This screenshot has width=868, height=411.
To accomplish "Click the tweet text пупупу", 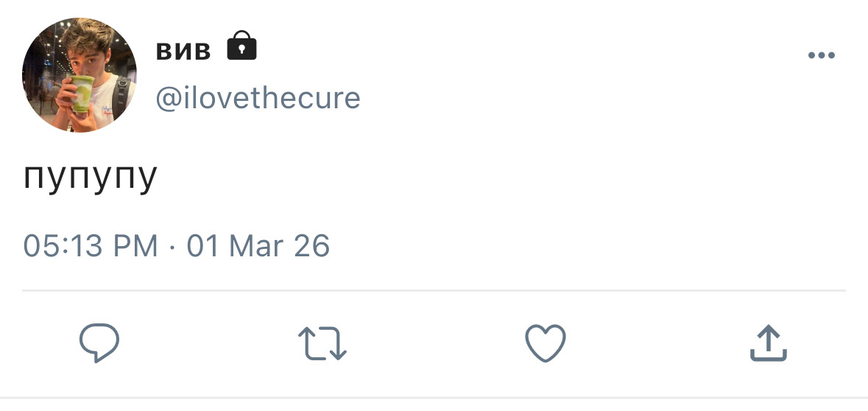I will [91, 177].
